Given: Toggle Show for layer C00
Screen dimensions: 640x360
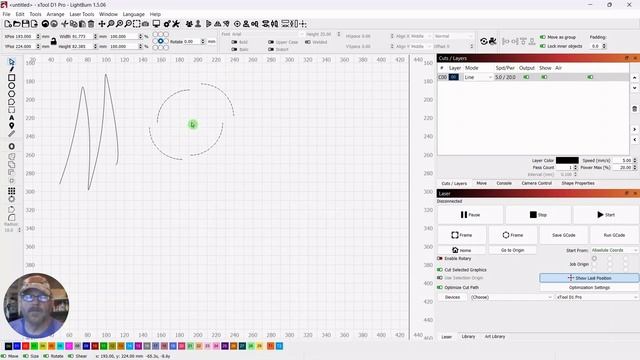Looking at the screenshot, I should (x=544, y=77).
